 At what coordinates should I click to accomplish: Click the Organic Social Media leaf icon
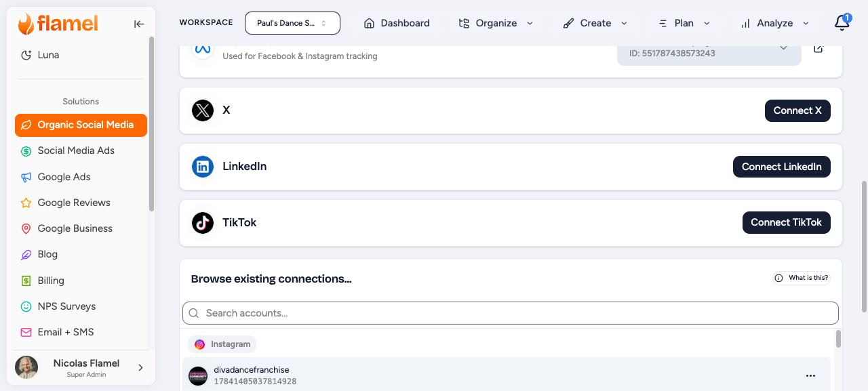pos(26,125)
